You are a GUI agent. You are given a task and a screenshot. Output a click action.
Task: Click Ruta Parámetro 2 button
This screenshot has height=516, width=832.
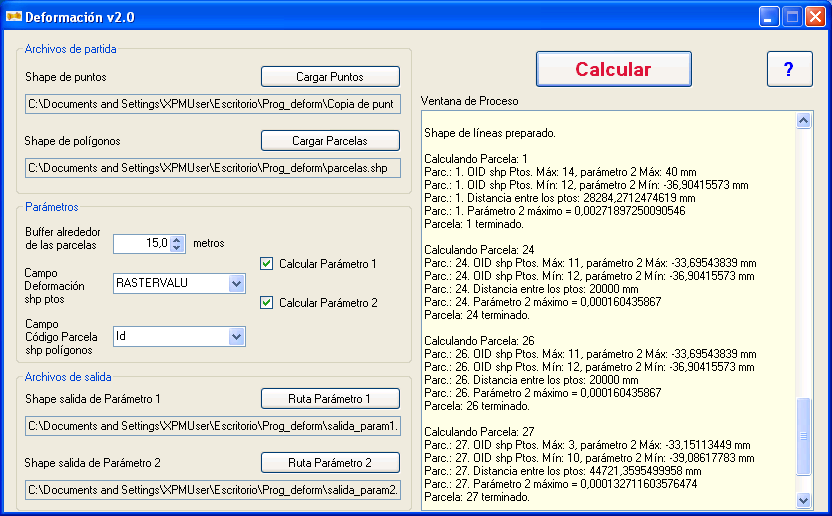coord(330,463)
